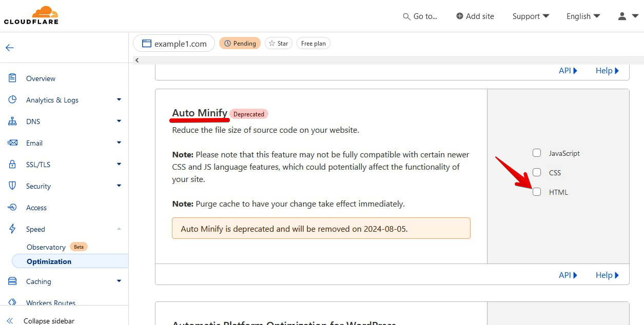
Task: Click the Cloudflare logo
Action: click(31, 15)
